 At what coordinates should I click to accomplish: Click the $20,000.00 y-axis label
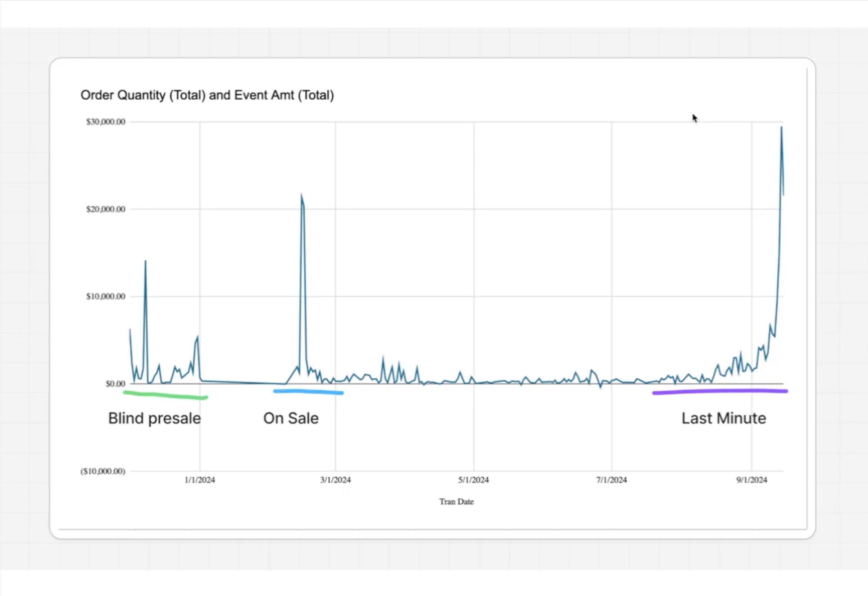pyautogui.click(x=106, y=209)
